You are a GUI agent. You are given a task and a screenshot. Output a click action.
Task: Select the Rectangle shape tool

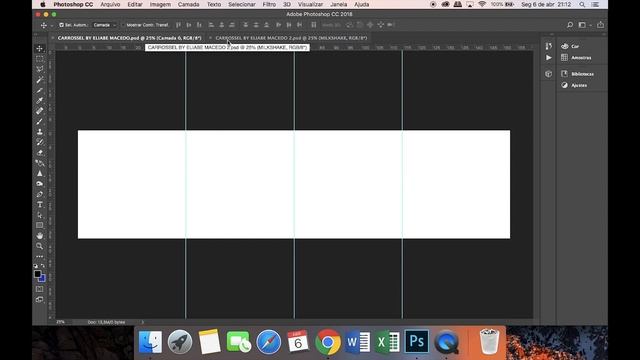pyautogui.click(x=40, y=225)
